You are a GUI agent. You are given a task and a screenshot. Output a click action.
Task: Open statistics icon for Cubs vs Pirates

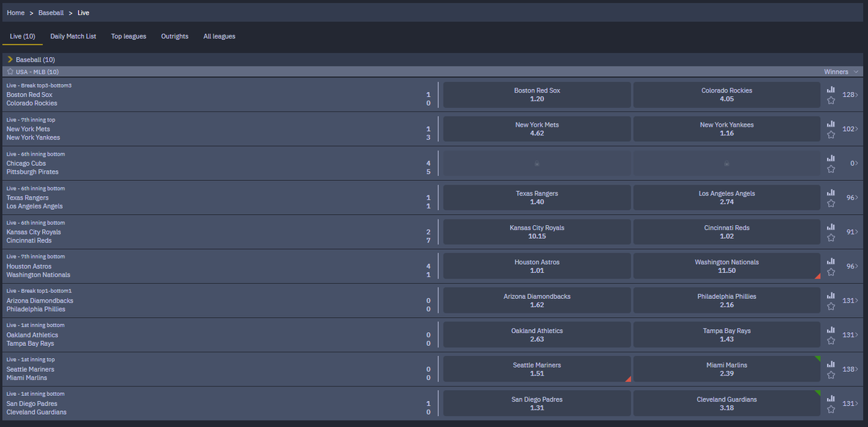(831, 158)
